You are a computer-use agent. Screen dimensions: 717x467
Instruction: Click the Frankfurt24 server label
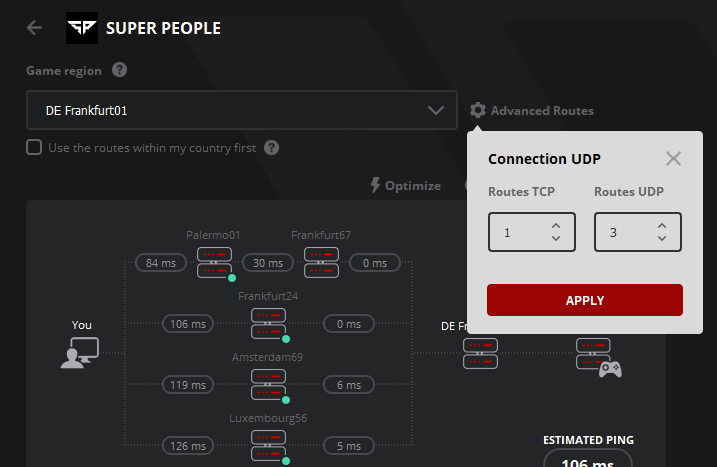point(268,296)
